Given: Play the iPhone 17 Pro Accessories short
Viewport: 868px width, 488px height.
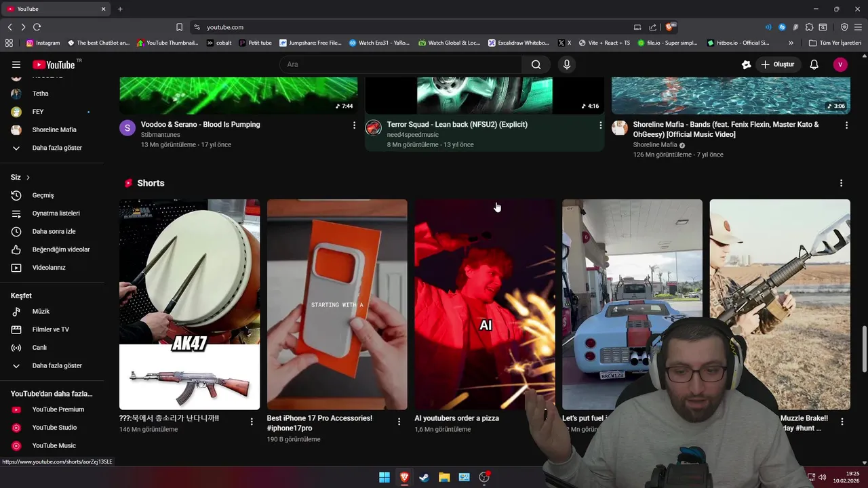Looking at the screenshot, I should 337,304.
